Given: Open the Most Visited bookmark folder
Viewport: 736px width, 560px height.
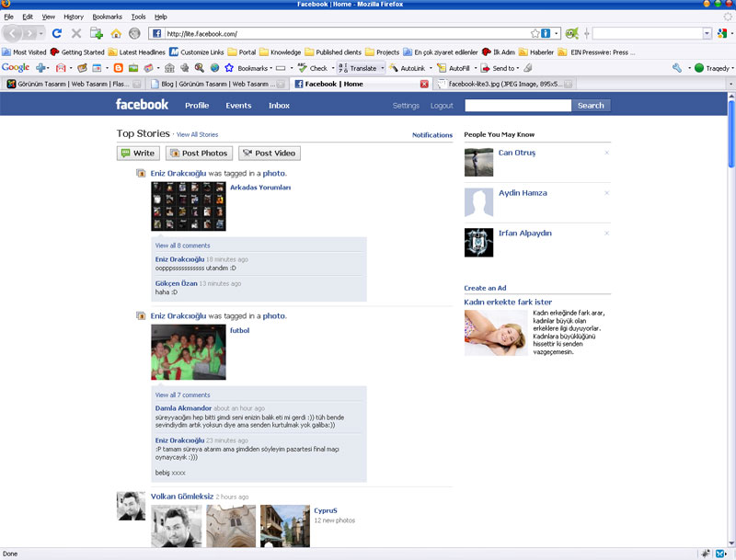Looking at the screenshot, I should tap(24, 52).
